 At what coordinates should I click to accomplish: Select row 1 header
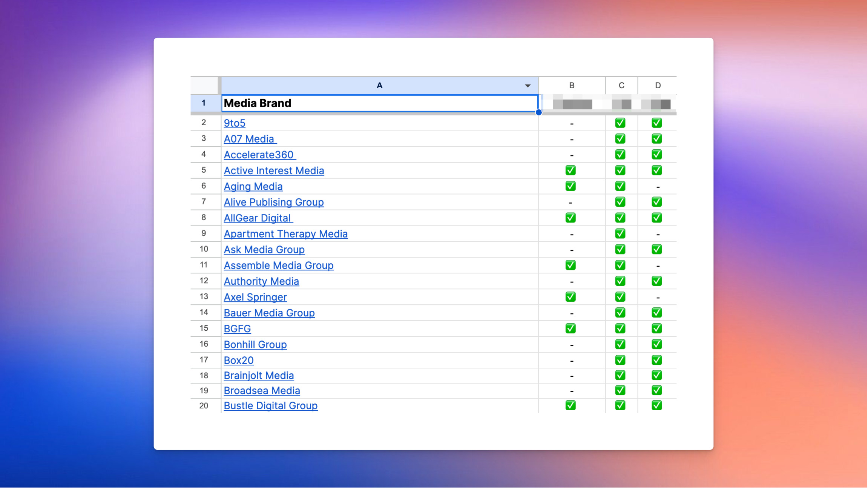pos(204,103)
